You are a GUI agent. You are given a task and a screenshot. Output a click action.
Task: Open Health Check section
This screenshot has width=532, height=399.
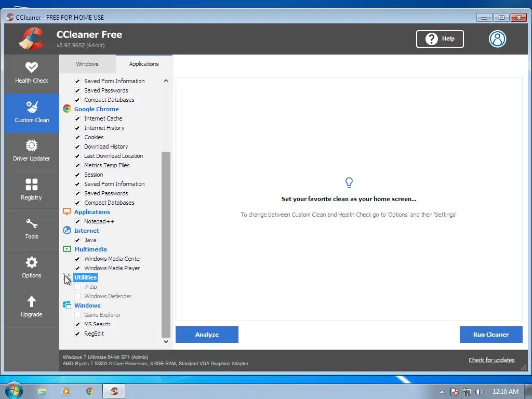(x=32, y=73)
